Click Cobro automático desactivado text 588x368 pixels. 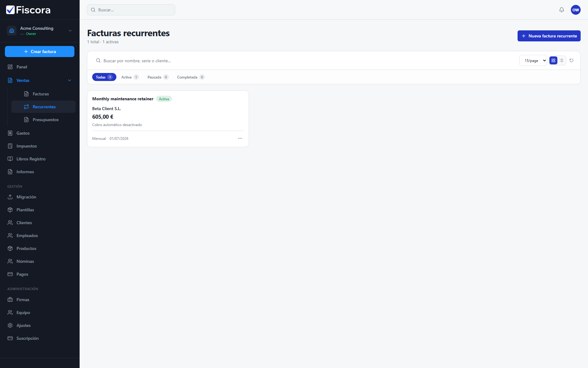[117, 125]
